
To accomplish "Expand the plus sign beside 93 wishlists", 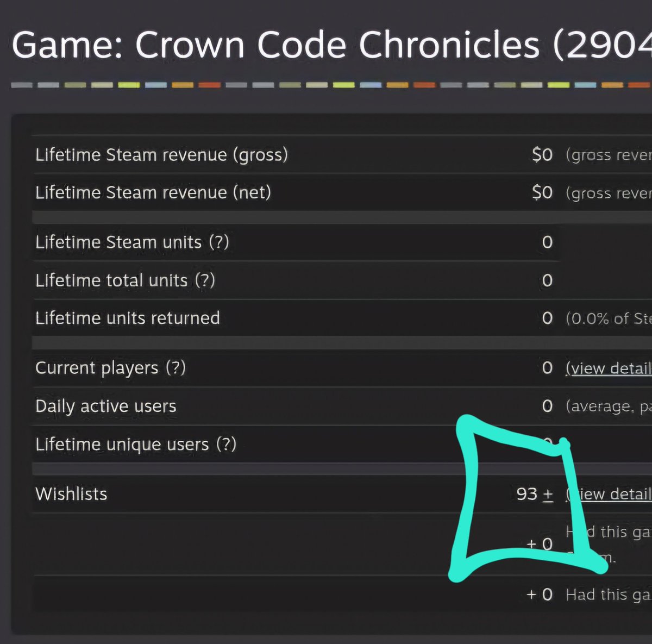I will point(548,494).
